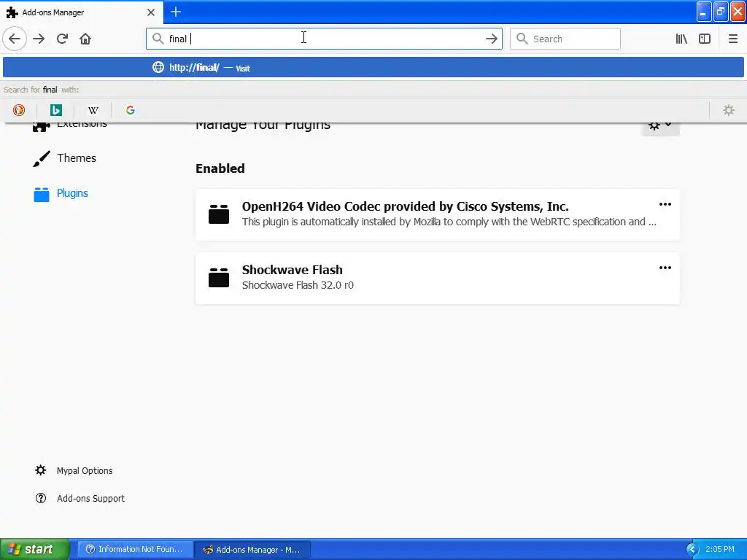This screenshot has height=560, width=747.
Task: Toggle the sidebars view icon
Action: click(x=705, y=39)
